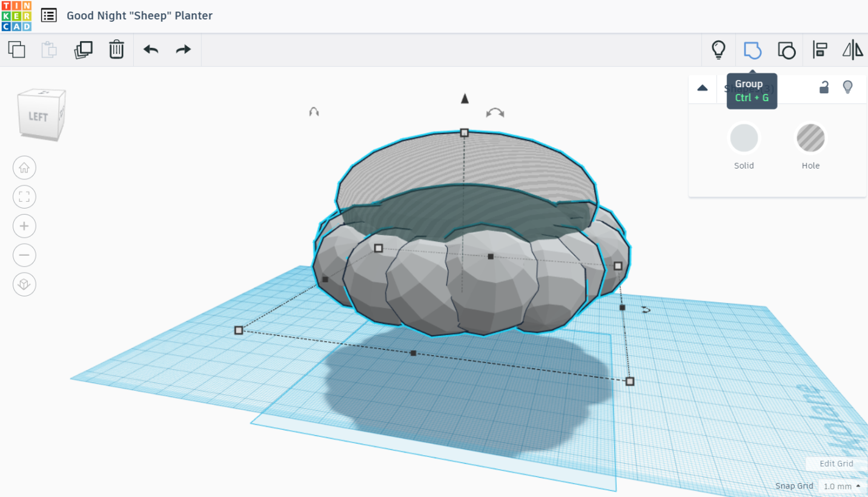Click the rotation handle at upper left of shape
Screen dimensions: 868x497
[x=314, y=112]
